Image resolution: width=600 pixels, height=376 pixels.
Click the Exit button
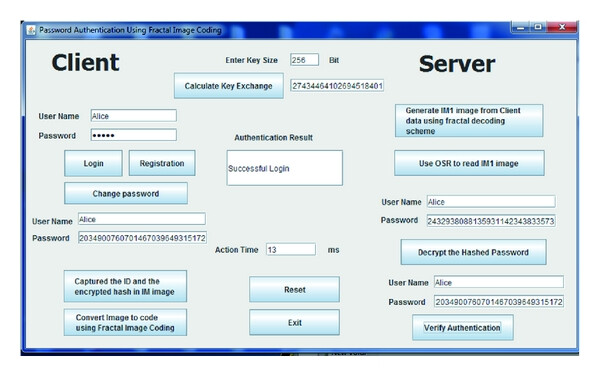(294, 322)
